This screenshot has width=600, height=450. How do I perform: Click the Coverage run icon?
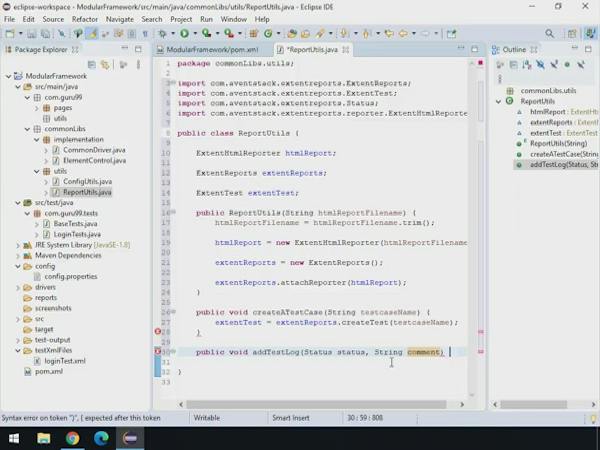[x=207, y=34]
